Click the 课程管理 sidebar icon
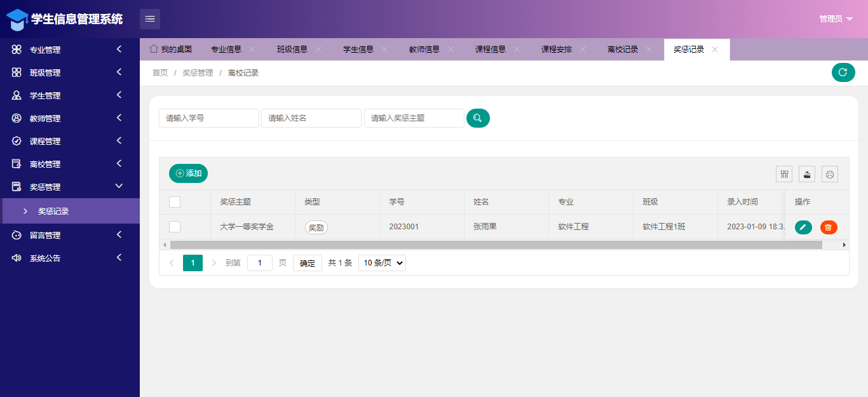The image size is (868, 397). (x=17, y=141)
